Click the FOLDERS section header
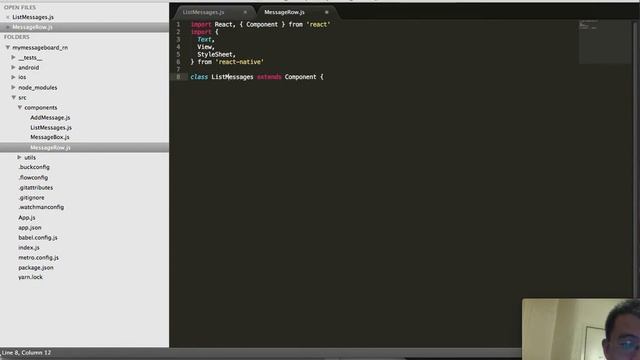Screen dimensions: 640x360 17,37
